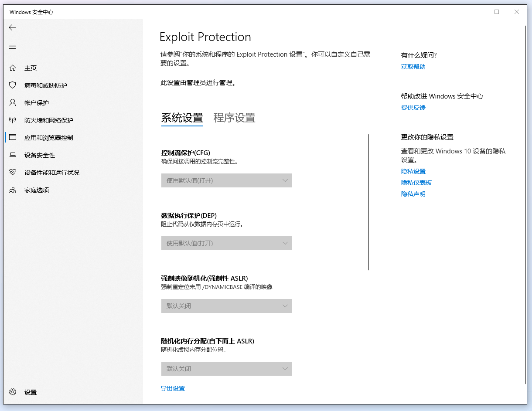Click the 有什么疑问? heading
Viewport: 532px width, 411px height.
[x=419, y=55]
